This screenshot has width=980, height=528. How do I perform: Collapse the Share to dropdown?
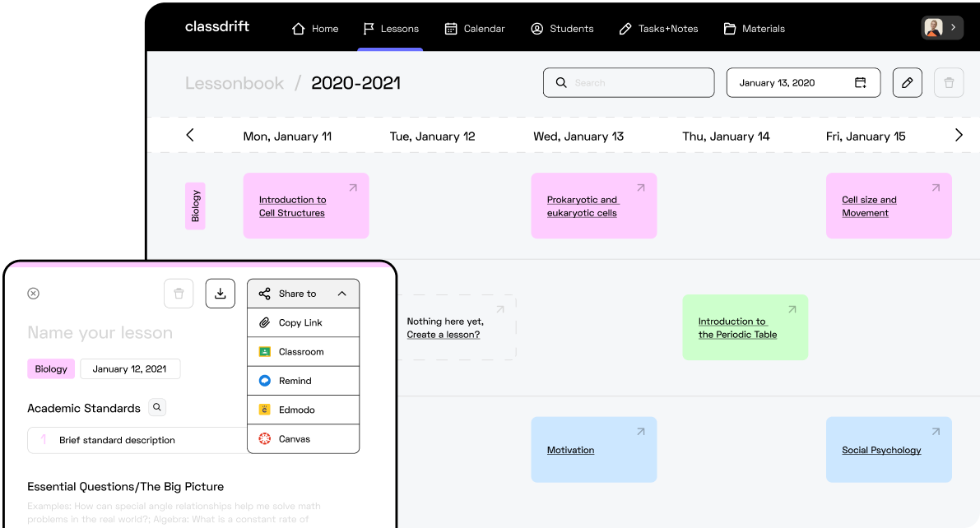coord(341,294)
